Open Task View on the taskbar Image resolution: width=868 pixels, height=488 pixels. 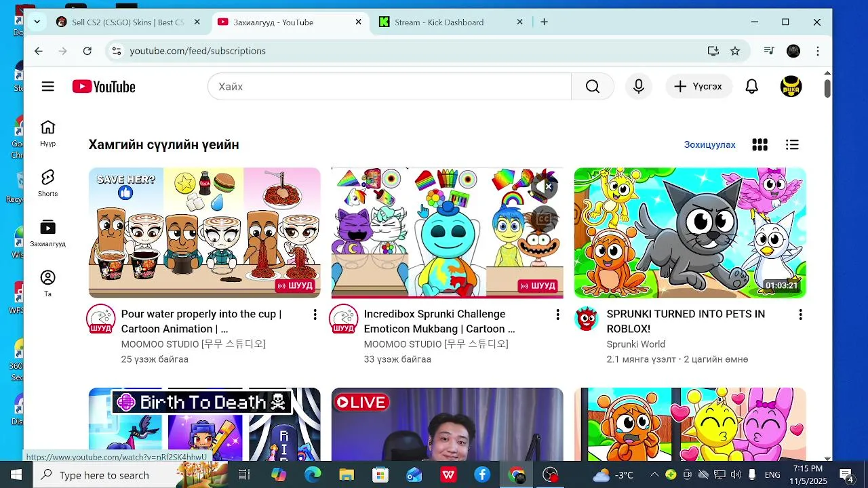pos(244,475)
